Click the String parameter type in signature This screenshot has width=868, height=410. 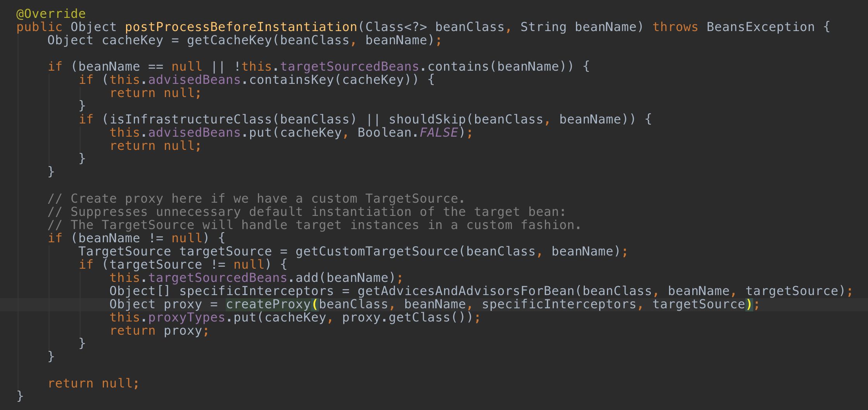(x=543, y=27)
